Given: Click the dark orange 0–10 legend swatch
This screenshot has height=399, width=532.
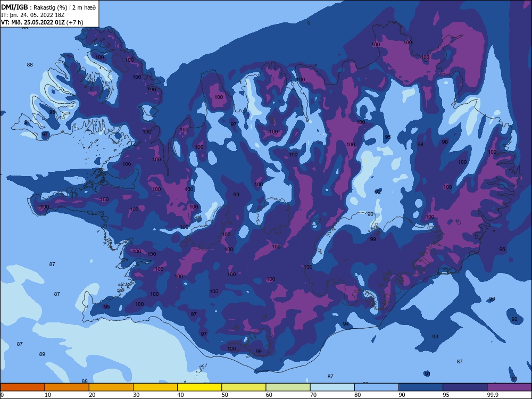Looking at the screenshot, I should [x=22, y=387].
